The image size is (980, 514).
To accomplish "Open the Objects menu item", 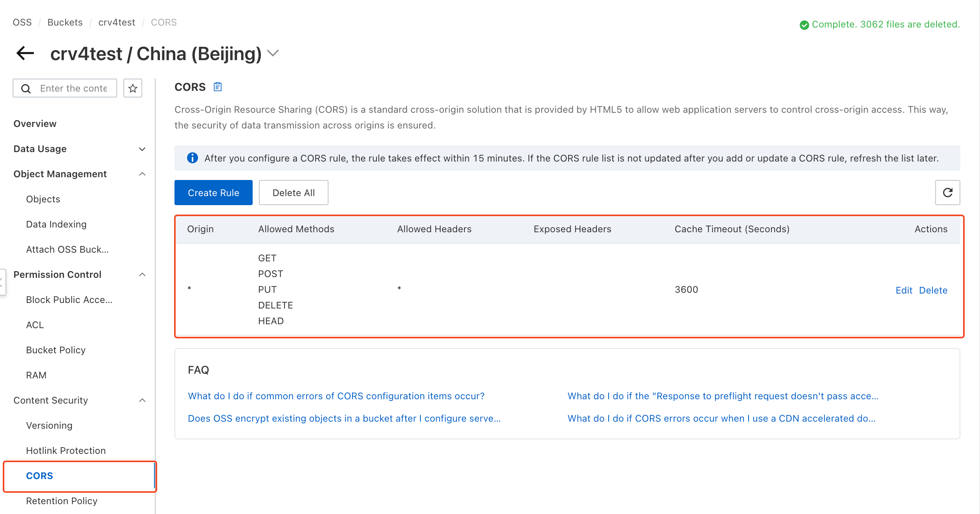I will pos(43,199).
